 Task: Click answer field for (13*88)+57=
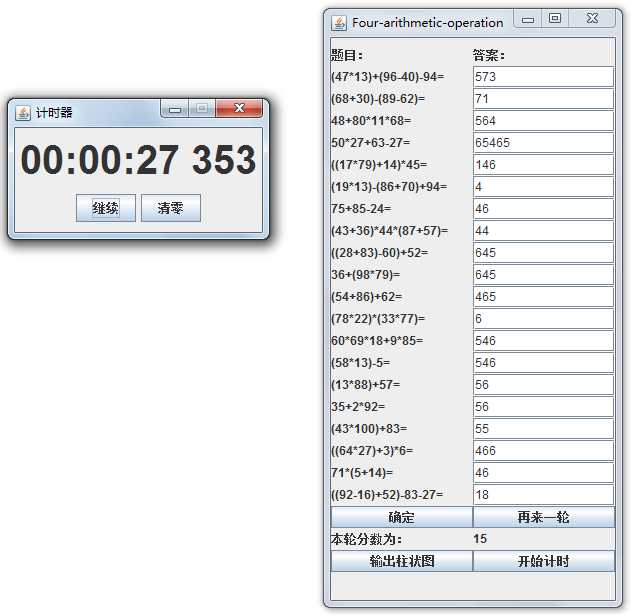(543, 385)
